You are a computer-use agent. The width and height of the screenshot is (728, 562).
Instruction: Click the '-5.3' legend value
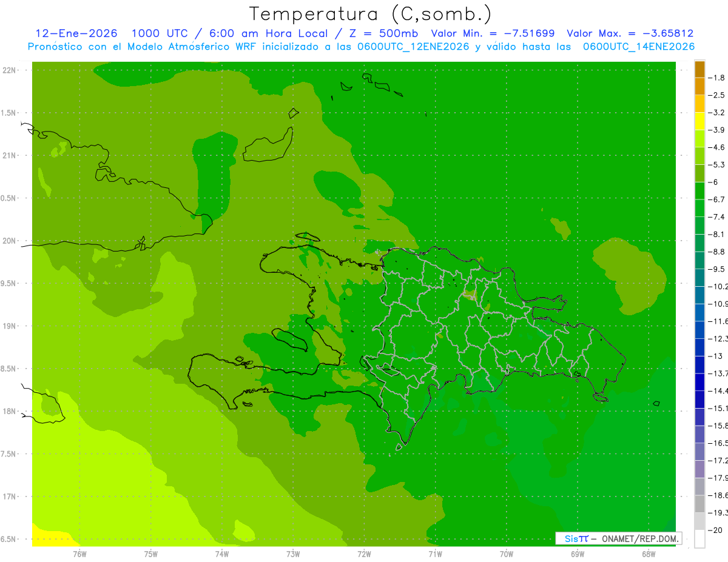point(717,165)
